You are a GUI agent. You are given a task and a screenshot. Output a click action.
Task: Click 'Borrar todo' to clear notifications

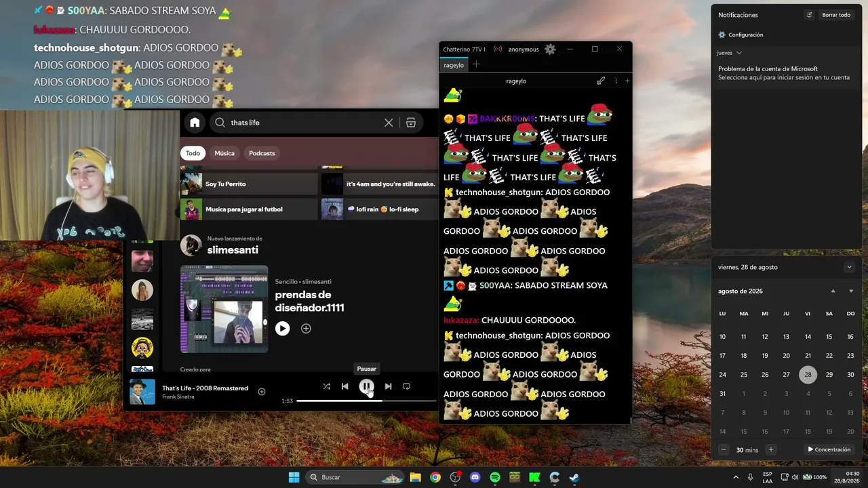(836, 15)
